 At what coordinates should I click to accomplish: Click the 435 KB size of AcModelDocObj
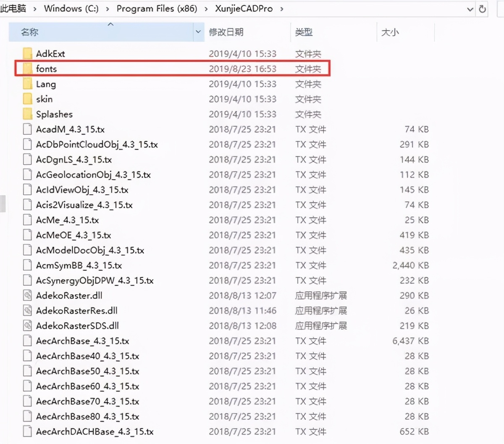coord(414,250)
